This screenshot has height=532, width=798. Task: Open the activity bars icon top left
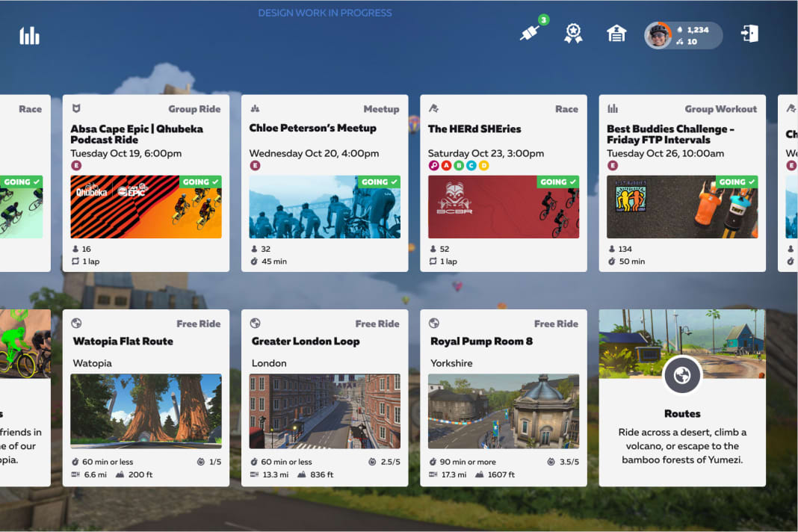pos(29,35)
